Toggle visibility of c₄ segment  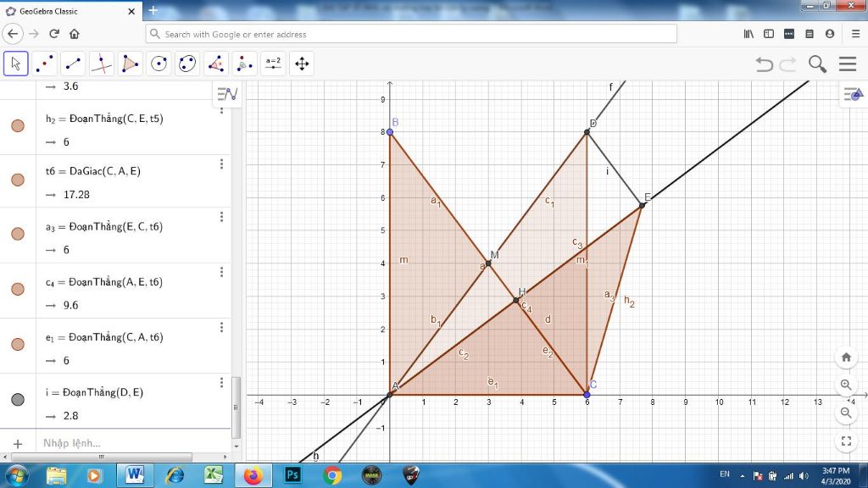click(x=18, y=289)
